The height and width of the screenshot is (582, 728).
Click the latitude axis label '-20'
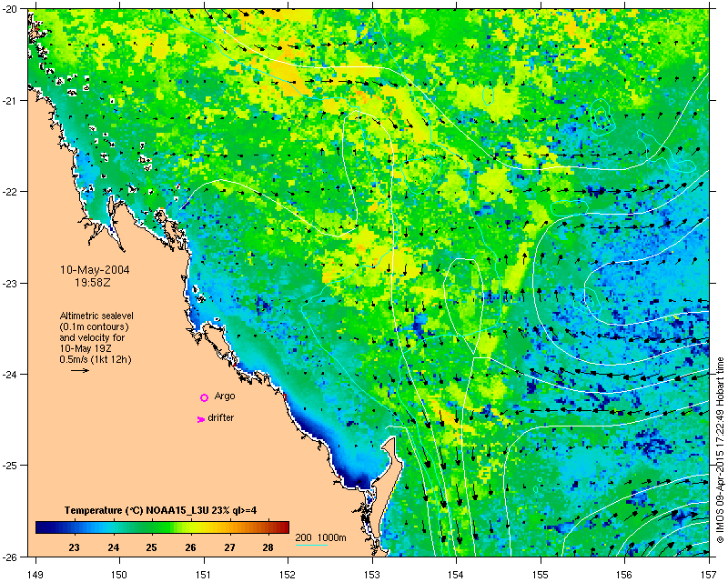coord(10,10)
